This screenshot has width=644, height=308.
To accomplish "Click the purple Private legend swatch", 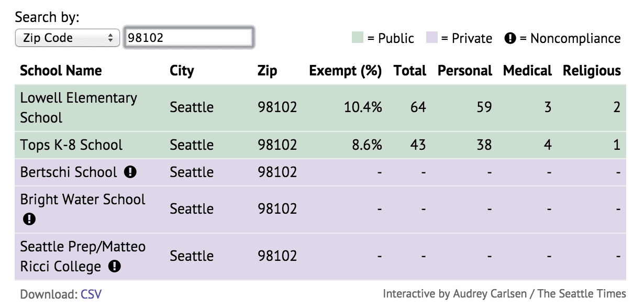I will pyautogui.click(x=431, y=38).
